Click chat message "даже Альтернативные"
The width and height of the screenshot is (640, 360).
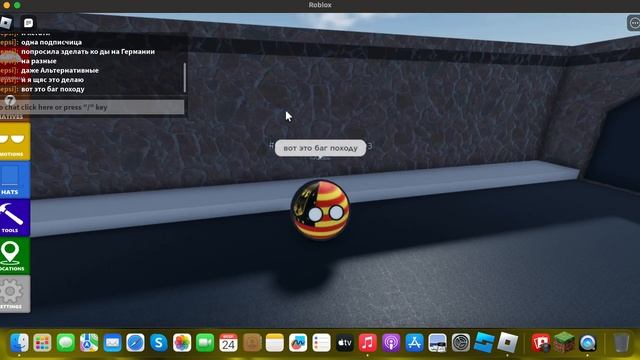point(60,70)
